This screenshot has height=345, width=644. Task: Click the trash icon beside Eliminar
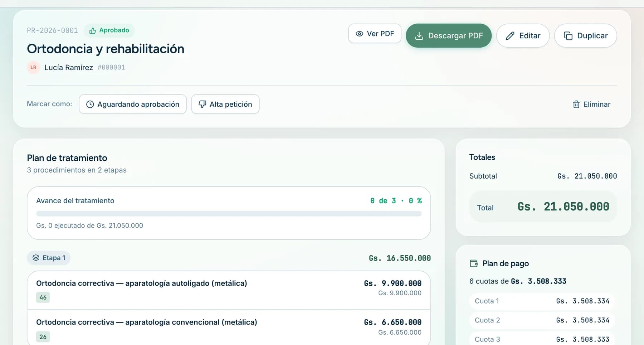tap(576, 105)
